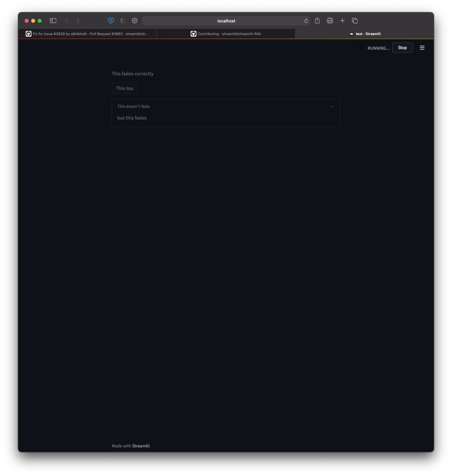This screenshot has height=476, width=452.
Task: Click the share icon in the toolbar
Action: [317, 20]
